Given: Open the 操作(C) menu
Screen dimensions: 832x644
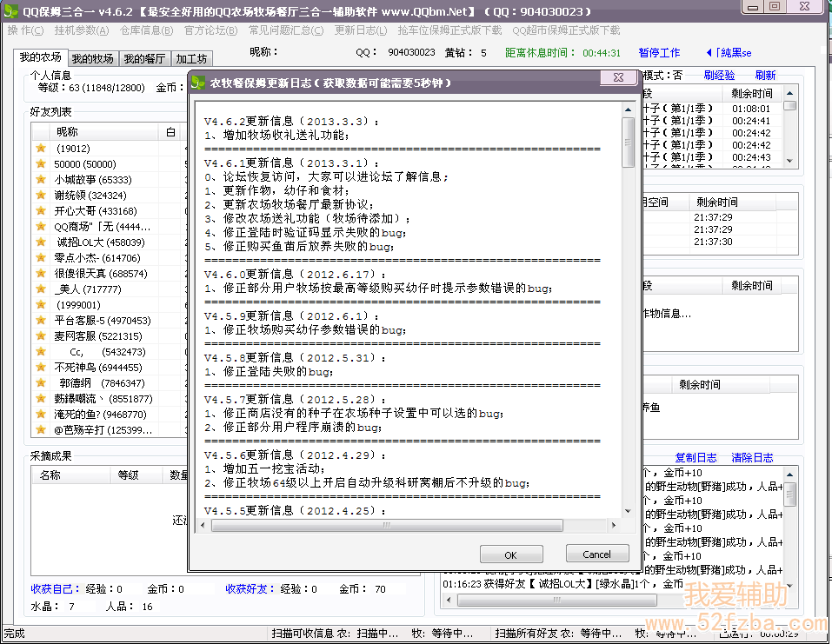Looking at the screenshot, I should (x=25, y=30).
